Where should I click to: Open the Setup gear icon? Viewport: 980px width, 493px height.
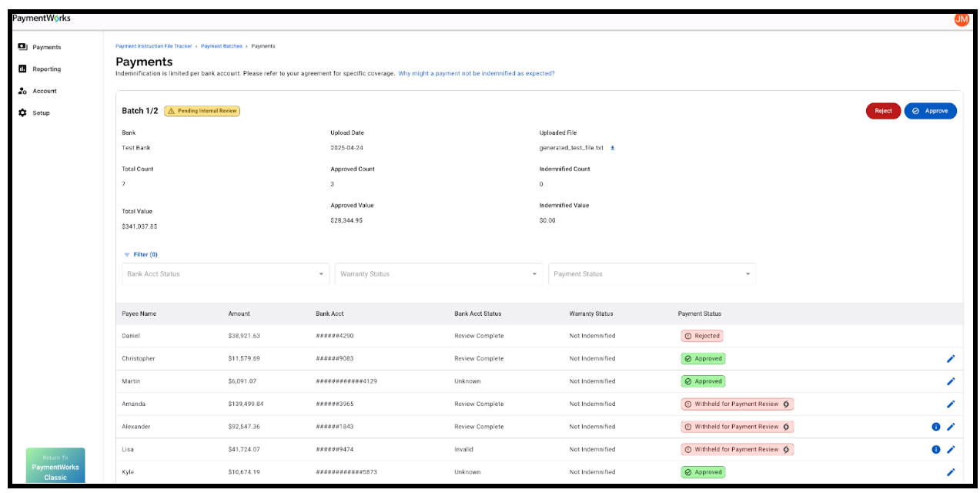click(x=22, y=112)
